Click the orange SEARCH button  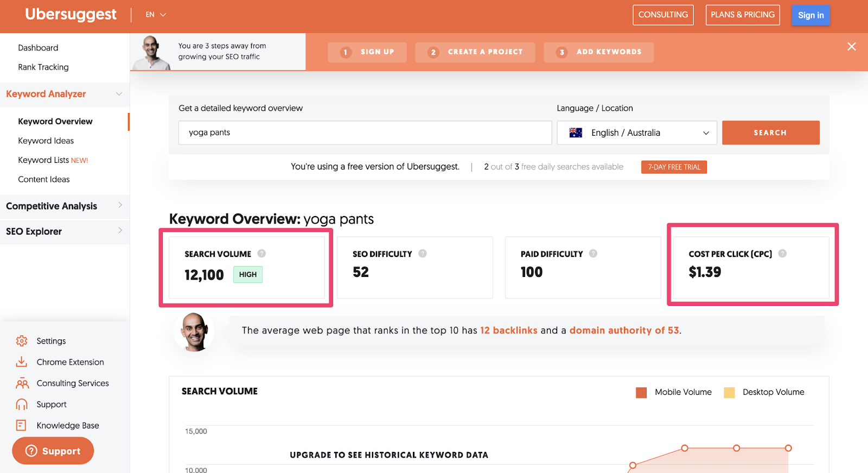tap(770, 133)
